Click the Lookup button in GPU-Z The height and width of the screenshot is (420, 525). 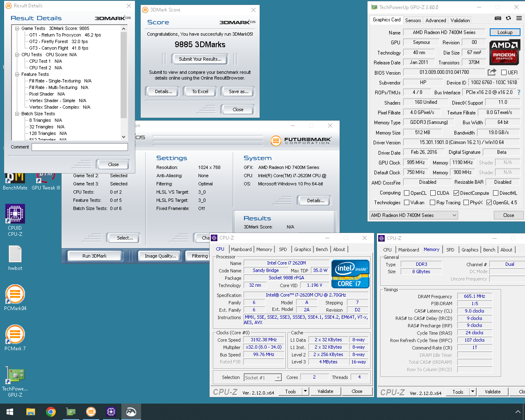504,32
